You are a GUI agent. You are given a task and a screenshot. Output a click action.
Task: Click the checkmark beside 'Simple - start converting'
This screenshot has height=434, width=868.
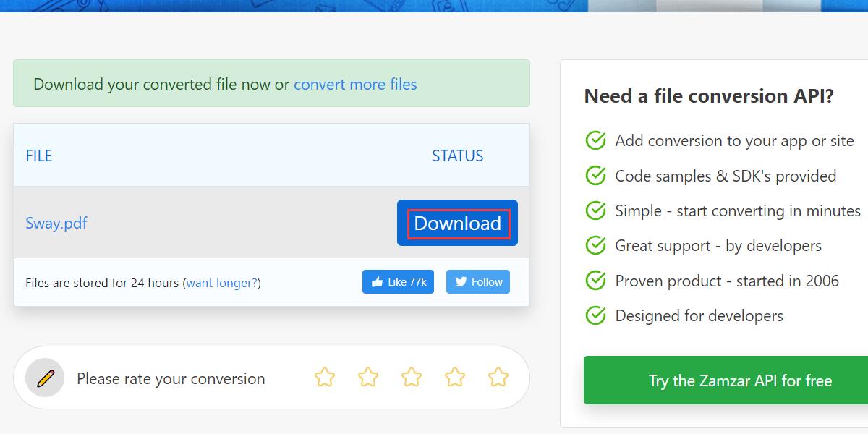click(595, 210)
